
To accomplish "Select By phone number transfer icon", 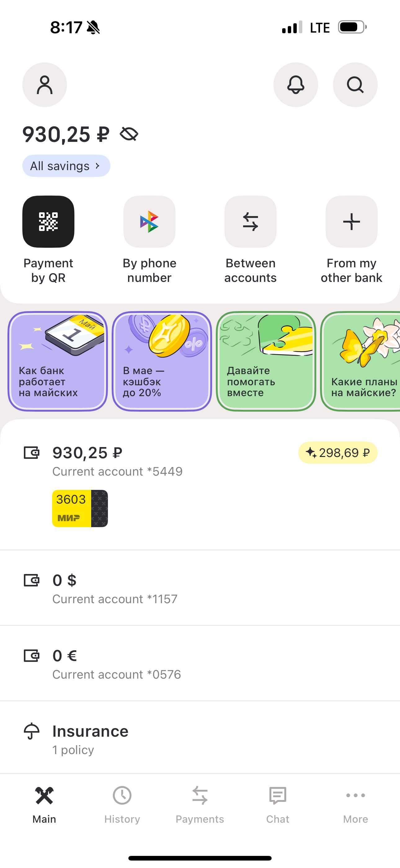I will coord(149,222).
